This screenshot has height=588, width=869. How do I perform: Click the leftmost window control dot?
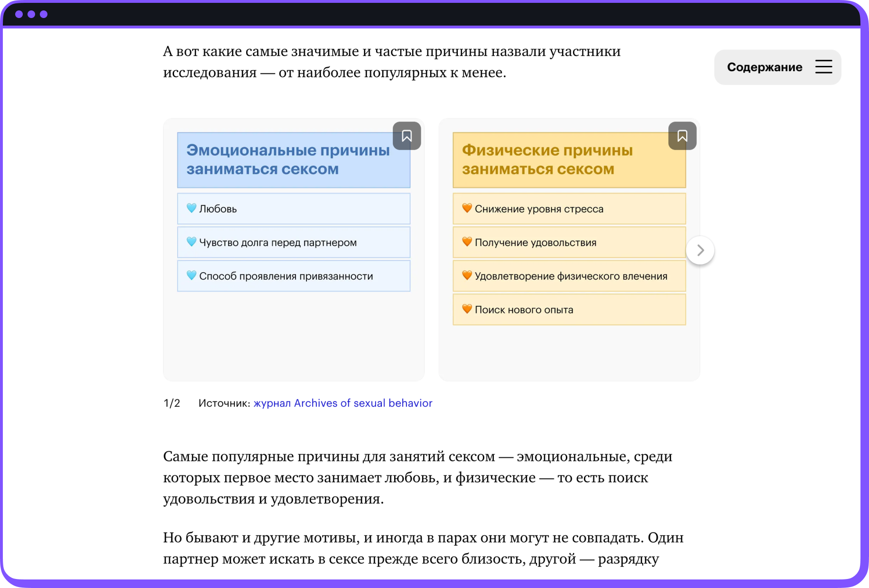(x=19, y=14)
